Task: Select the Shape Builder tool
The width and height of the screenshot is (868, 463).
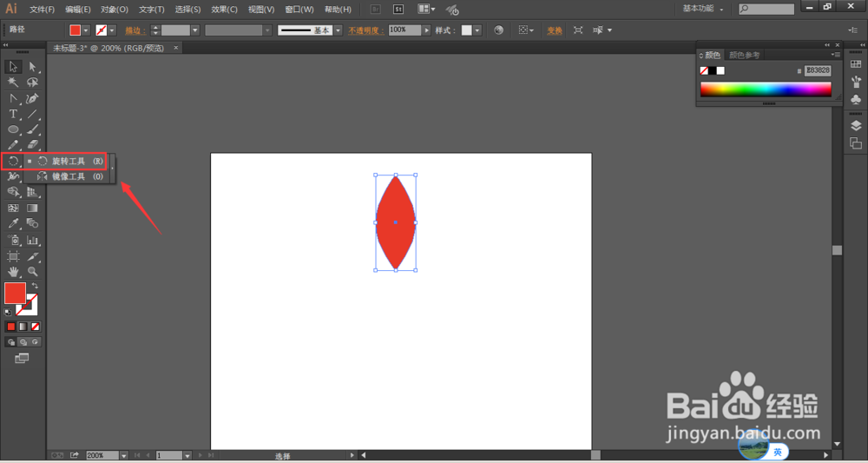Action: pyautogui.click(x=13, y=192)
